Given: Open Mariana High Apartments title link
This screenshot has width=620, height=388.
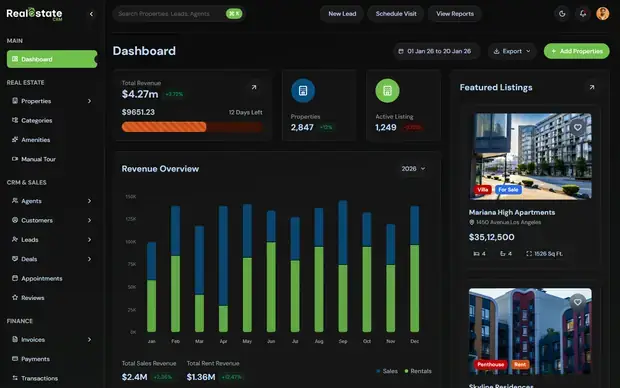Looking at the screenshot, I should tap(512, 212).
